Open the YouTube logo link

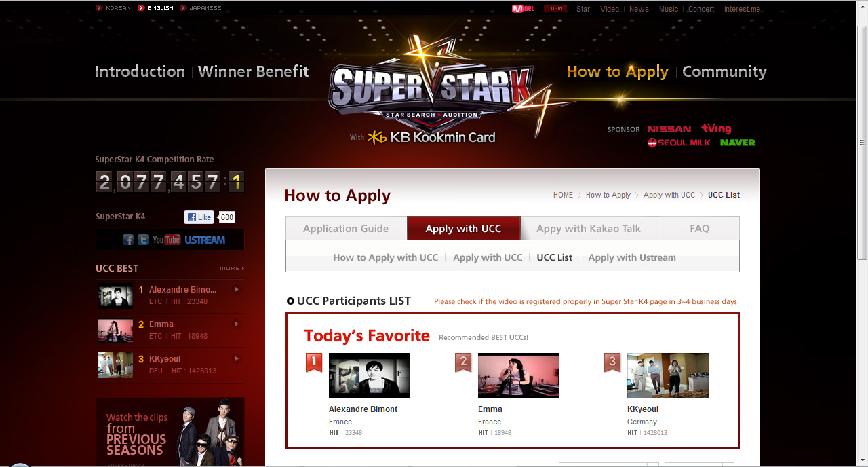point(166,240)
